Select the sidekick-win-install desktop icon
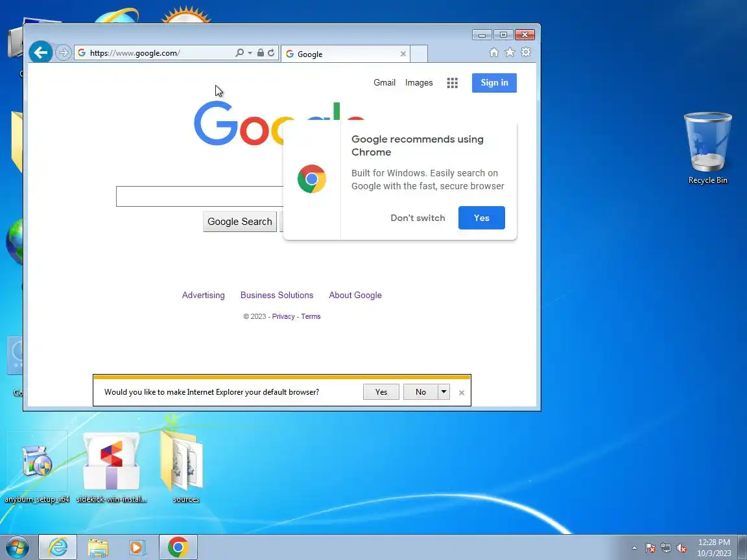The width and height of the screenshot is (747, 560). click(x=112, y=469)
